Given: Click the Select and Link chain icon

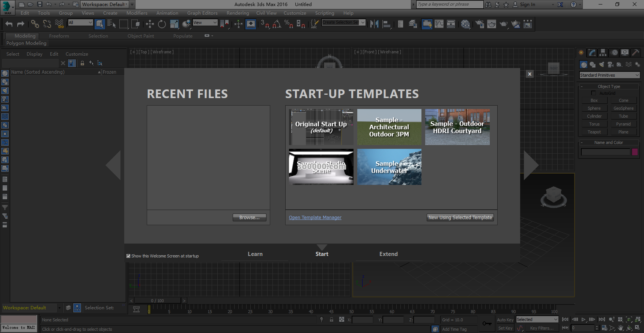Looking at the screenshot, I should coord(35,24).
